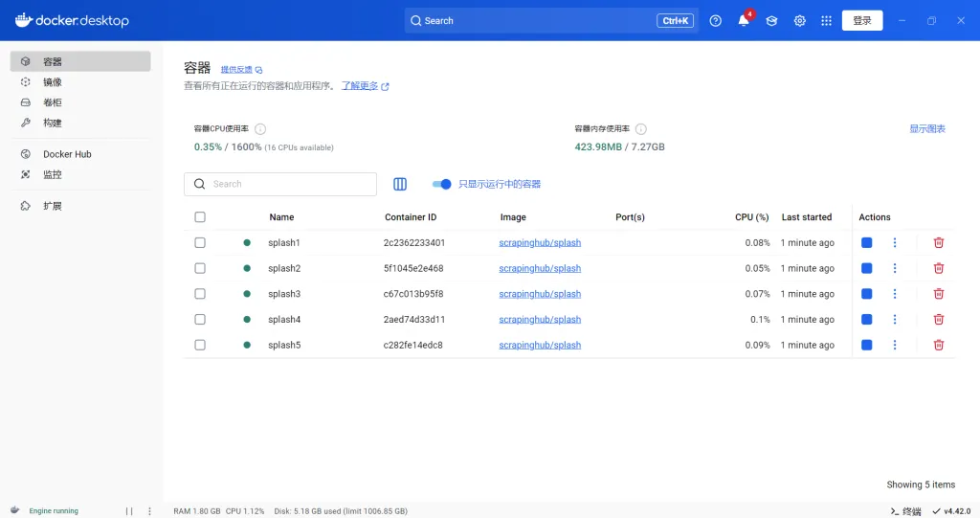Image resolution: width=980 pixels, height=518 pixels.
Task: Open the apps grid icon in header
Action: pos(826,21)
